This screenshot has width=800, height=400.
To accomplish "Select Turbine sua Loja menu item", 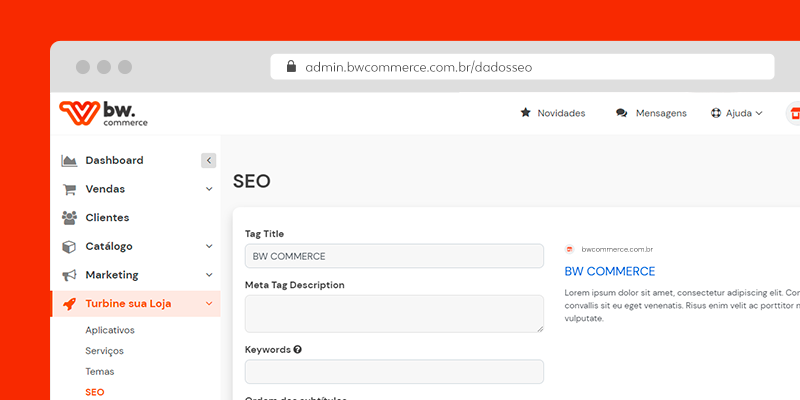I will coord(135,304).
